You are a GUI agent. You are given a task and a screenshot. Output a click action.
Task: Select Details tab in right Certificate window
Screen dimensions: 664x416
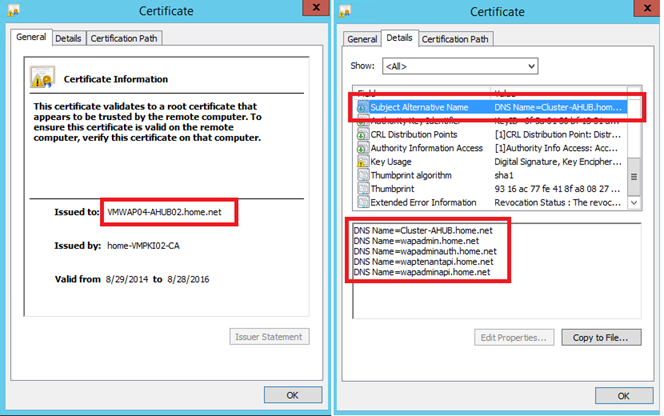(x=399, y=38)
